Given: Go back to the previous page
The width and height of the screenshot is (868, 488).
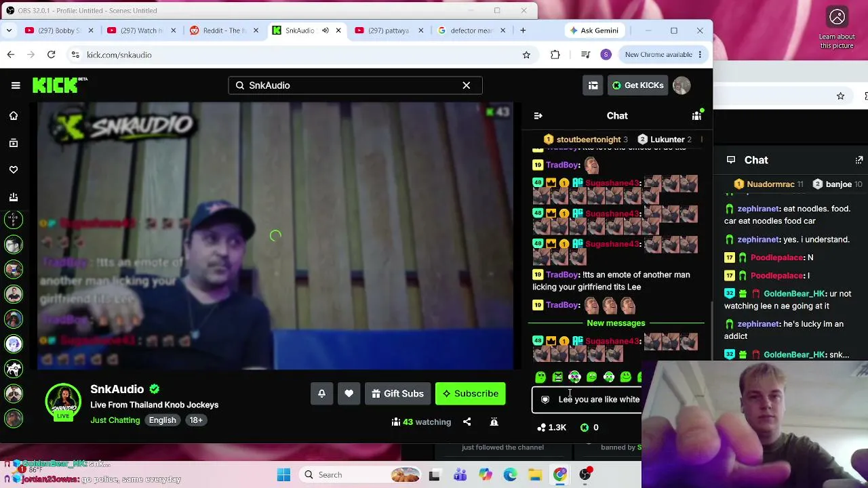Looking at the screenshot, I should click(11, 55).
